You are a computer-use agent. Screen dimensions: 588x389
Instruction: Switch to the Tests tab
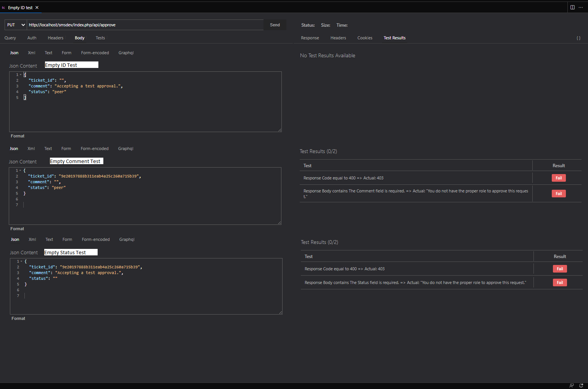coord(100,37)
